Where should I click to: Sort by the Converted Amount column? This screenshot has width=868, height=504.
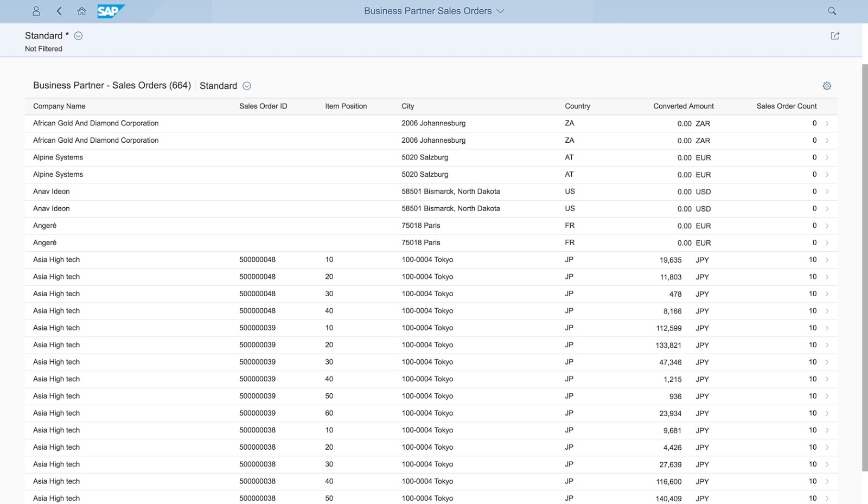683,106
